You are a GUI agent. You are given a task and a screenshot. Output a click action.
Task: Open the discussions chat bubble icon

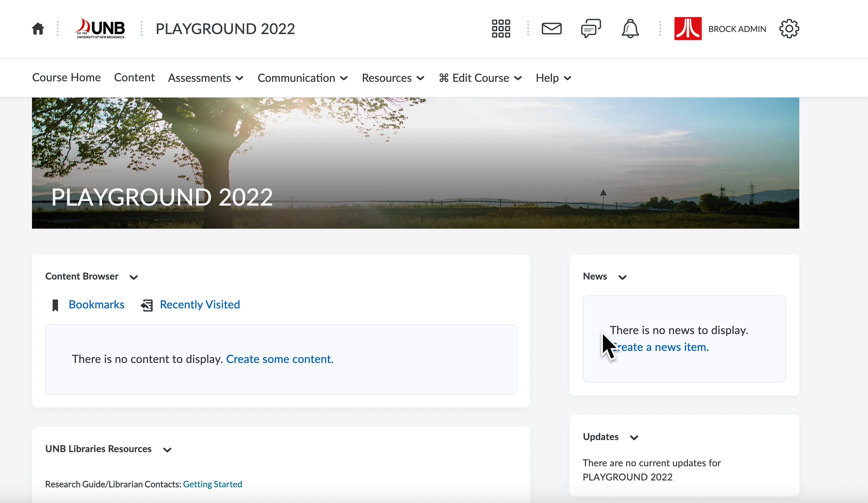pyautogui.click(x=591, y=29)
